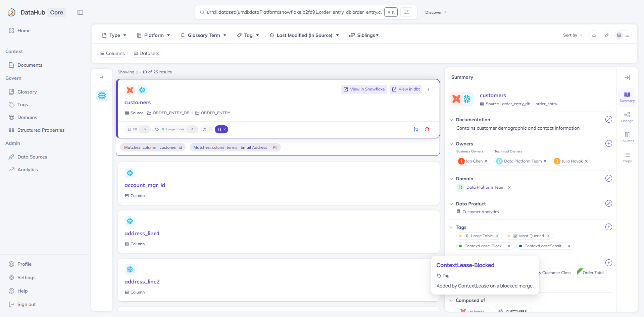
Task: Click the DataHub logo icon
Action: 11,12
